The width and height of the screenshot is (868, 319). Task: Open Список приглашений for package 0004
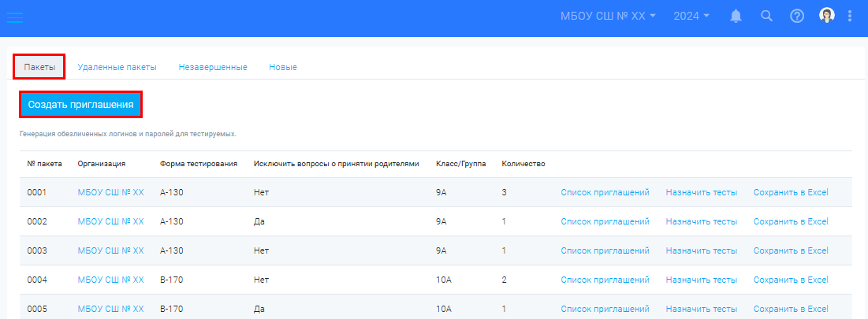click(605, 280)
